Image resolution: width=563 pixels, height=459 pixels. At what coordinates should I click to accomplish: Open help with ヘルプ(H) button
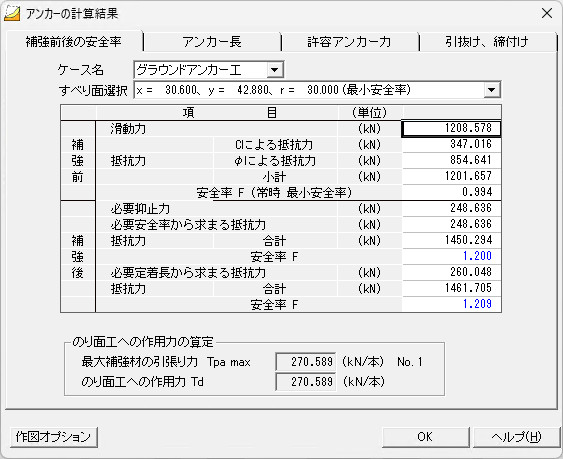click(516, 437)
